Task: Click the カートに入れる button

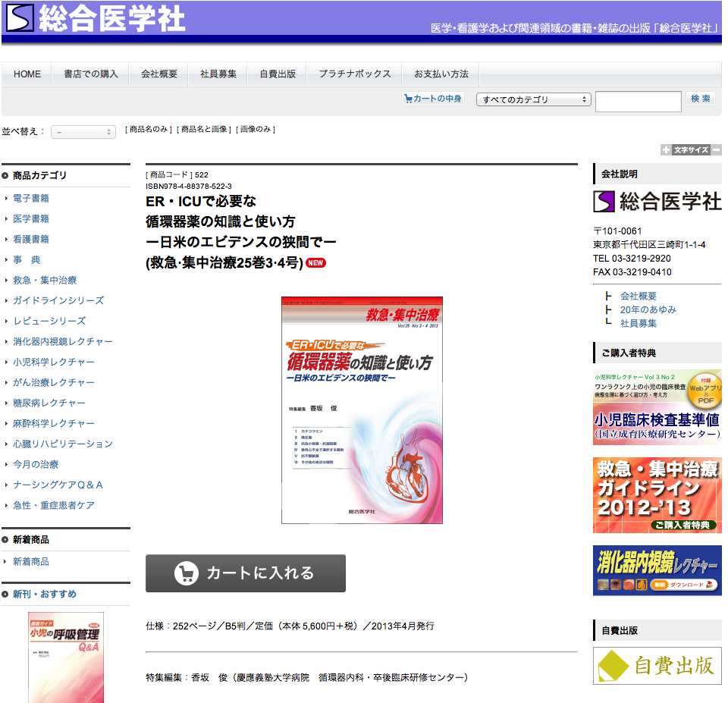Action: tap(246, 573)
